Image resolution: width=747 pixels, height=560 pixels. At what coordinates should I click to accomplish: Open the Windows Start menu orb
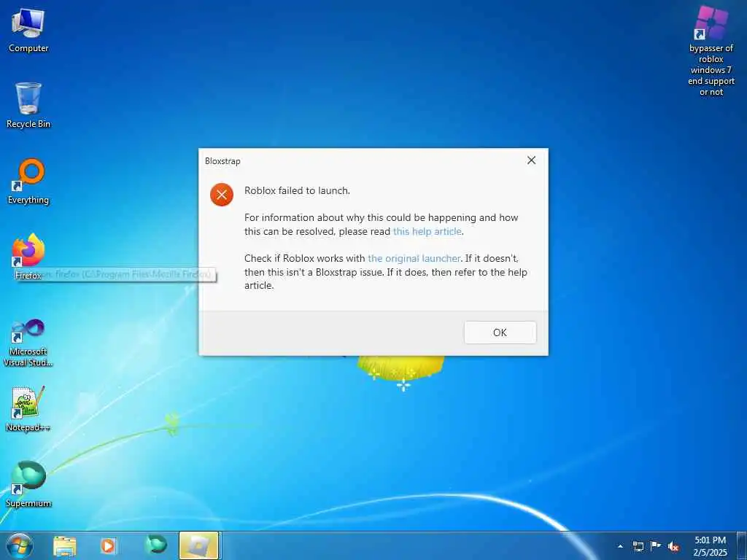tap(20, 545)
